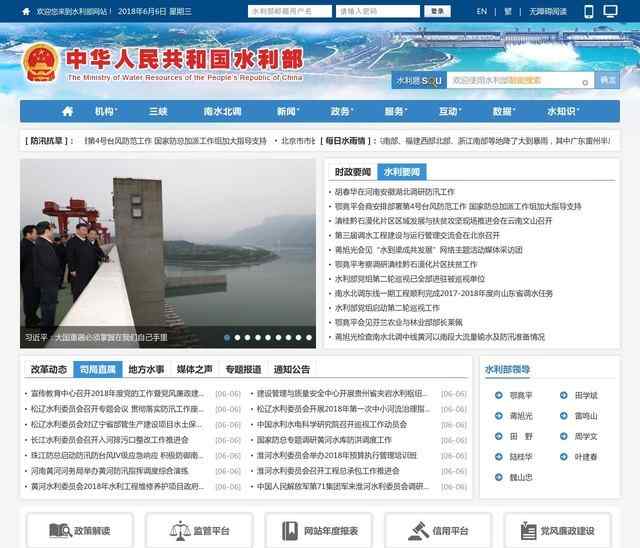Select the first slideshow pagination dot
This screenshot has height=548, width=640.
[227, 338]
